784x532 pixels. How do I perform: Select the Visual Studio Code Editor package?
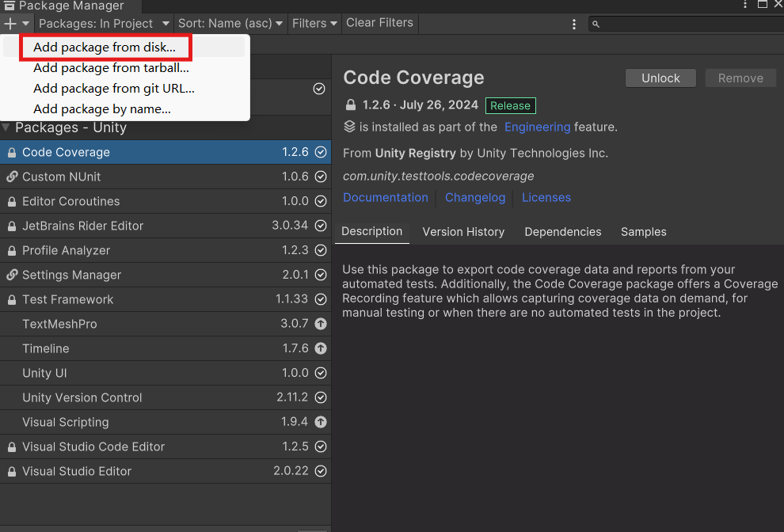(165, 446)
